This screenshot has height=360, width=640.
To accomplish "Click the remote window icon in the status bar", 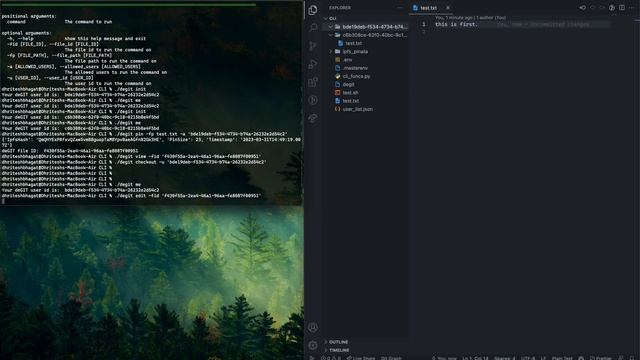I will (311, 358).
